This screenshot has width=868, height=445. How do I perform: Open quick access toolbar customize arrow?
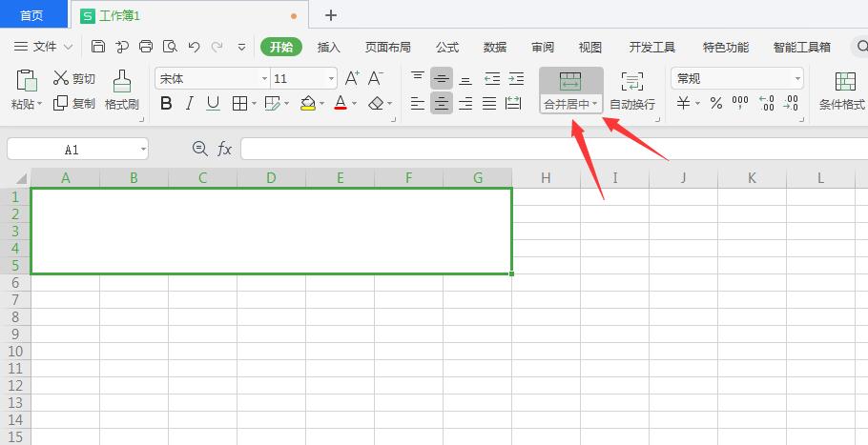pyautogui.click(x=241, y=47)
